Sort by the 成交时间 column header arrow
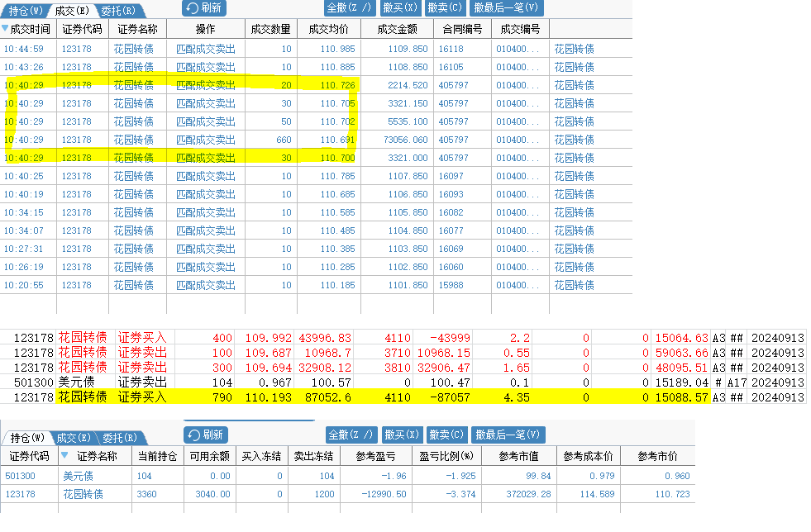The image size is (811, 532). [x=5, y=29]
